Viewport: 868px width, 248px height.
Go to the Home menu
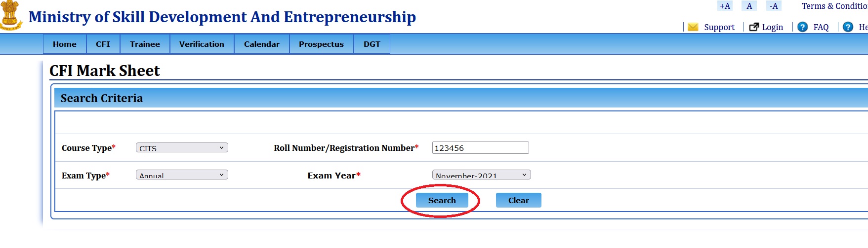[x=65, y=44]
